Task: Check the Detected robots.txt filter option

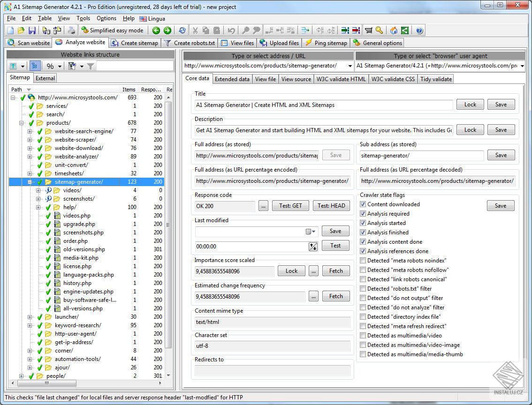Action: tap(363, 289)
